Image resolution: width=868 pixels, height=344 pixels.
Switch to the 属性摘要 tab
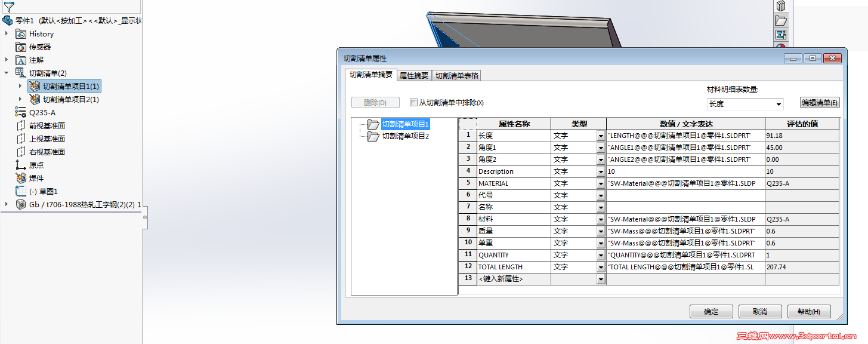(x=413, y=76)
